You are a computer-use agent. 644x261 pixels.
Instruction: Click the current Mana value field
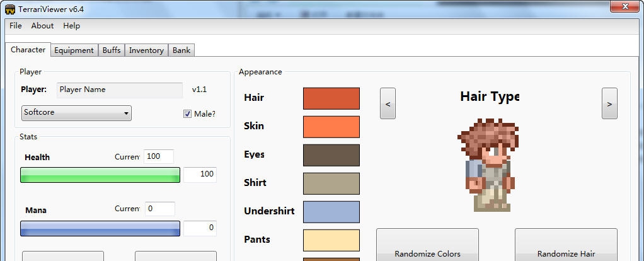[159, 209]
